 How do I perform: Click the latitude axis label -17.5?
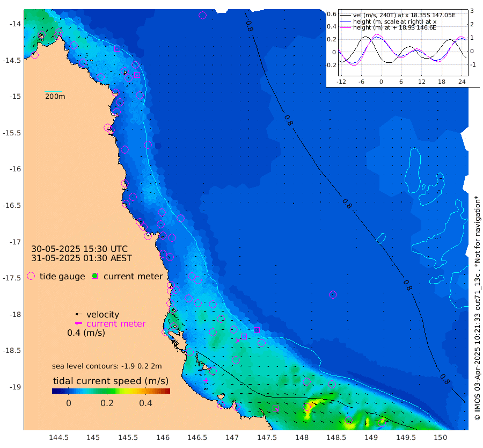click(x=12, y=278)
